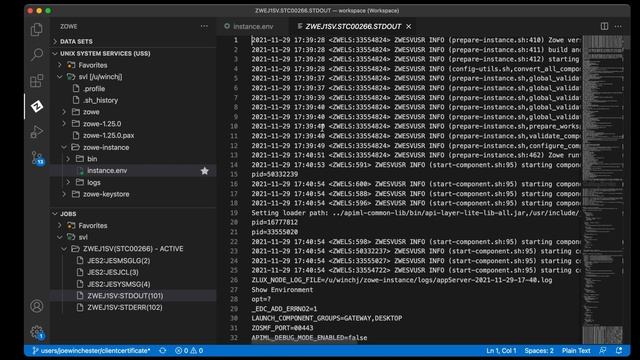This screenshot has height=360, width=640.
Task: Open JES2:JESYSMSG(4) spool file
Action: (119, 284)
